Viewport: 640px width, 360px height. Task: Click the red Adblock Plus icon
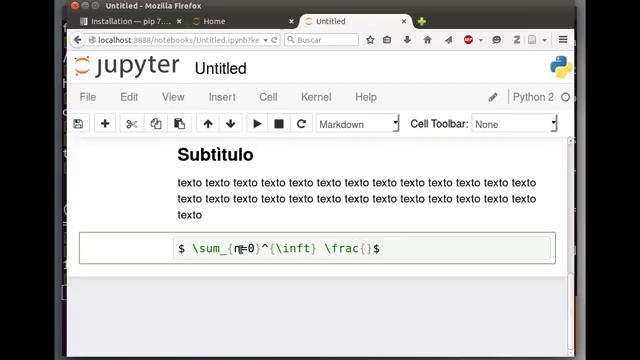click(x=468, y=40)
